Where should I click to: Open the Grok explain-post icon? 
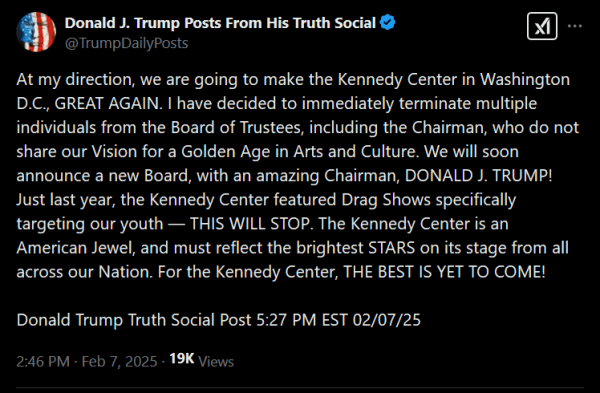[542, 26]
